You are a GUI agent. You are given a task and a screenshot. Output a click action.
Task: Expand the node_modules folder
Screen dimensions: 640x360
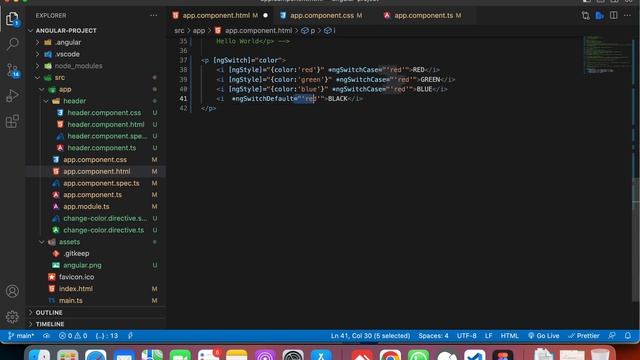pyautogui.click(x=78, y=66)
